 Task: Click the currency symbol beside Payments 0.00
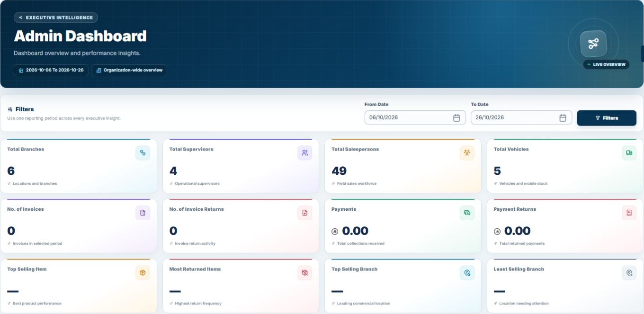point(335,232)
